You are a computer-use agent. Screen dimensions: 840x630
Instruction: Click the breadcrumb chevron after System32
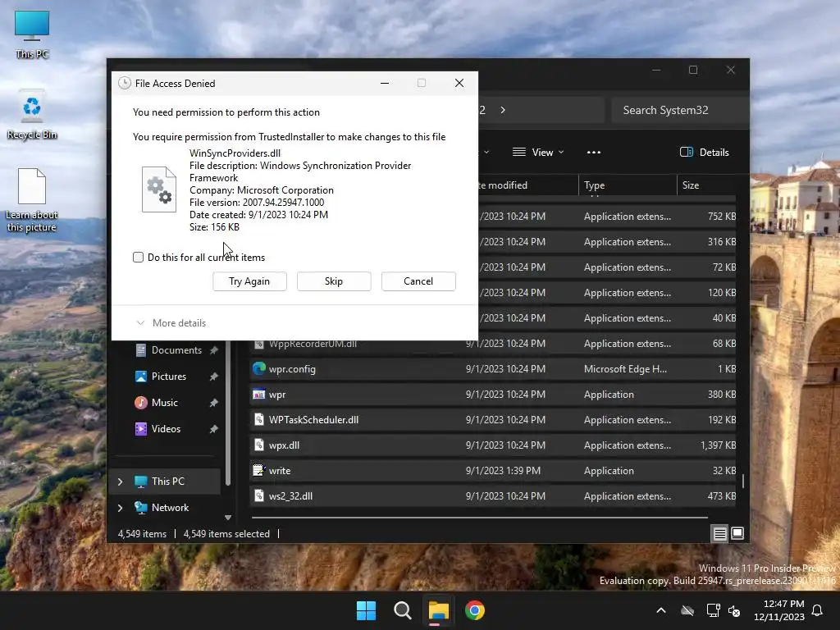(x=503, y=110)
